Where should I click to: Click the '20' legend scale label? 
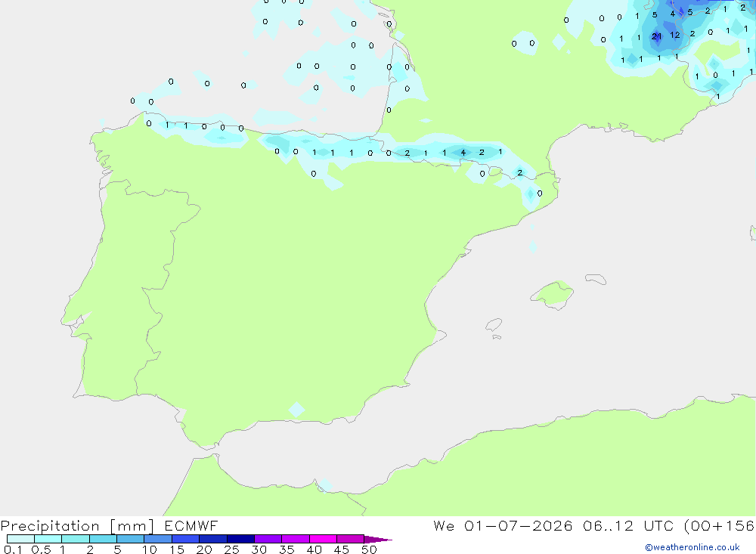pos(204,549)
